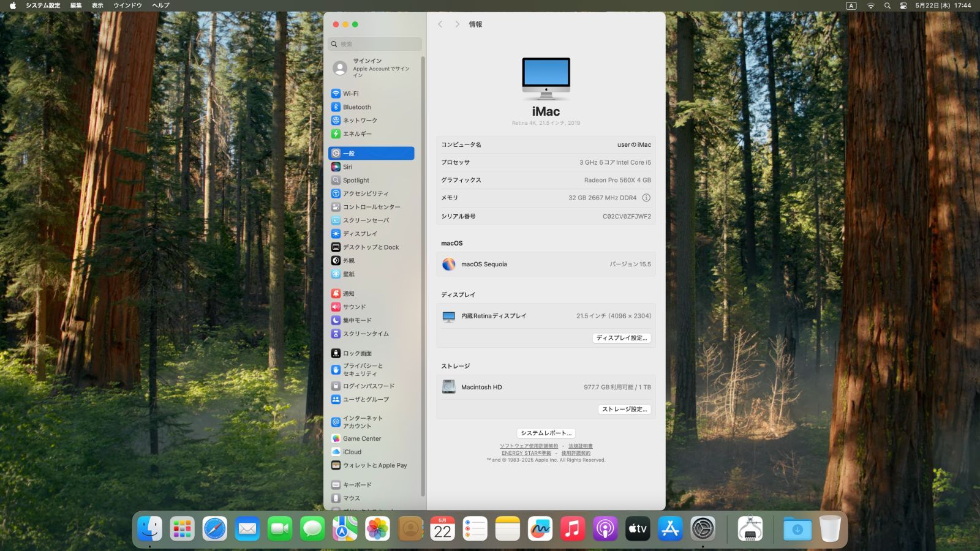Viewport: 980px width, 551px height.
Task: Click the computer name user の iMac
Action: coord(634,145)
